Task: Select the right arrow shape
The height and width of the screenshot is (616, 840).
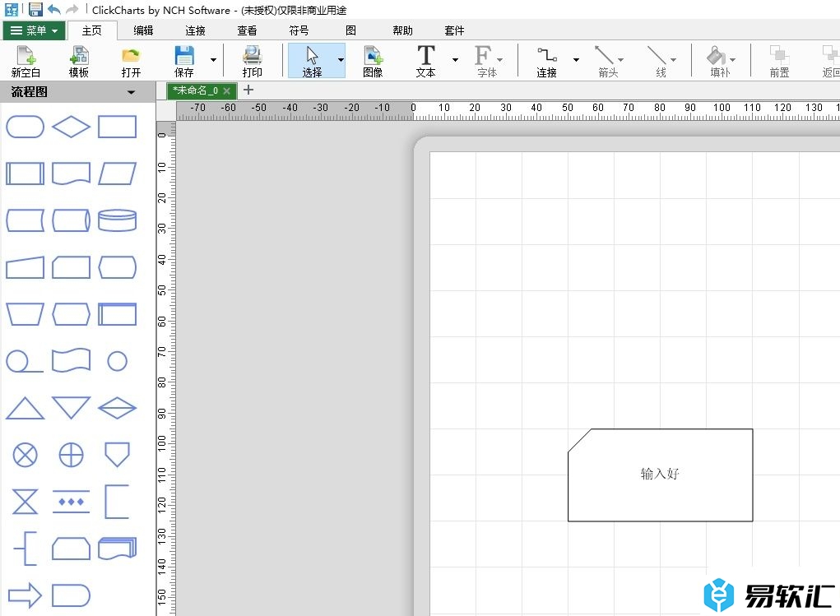Action: point(25,595)
